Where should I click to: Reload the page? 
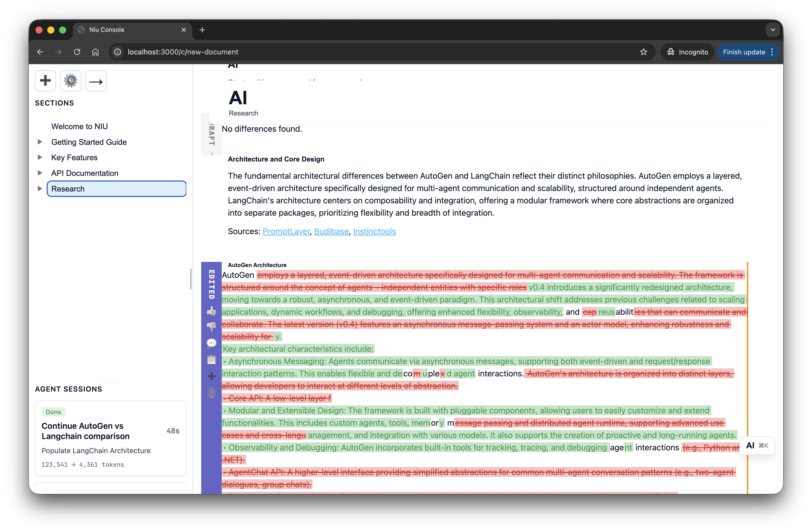77,52
